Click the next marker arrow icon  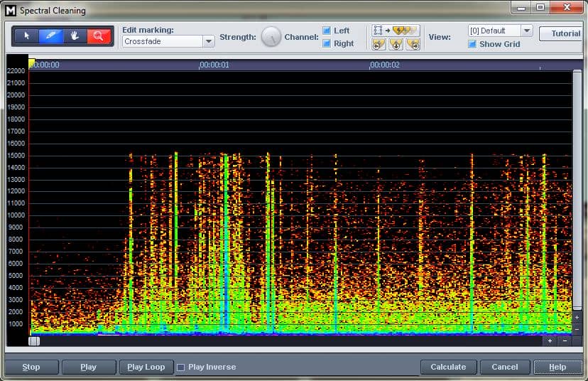tap(413, 44)
